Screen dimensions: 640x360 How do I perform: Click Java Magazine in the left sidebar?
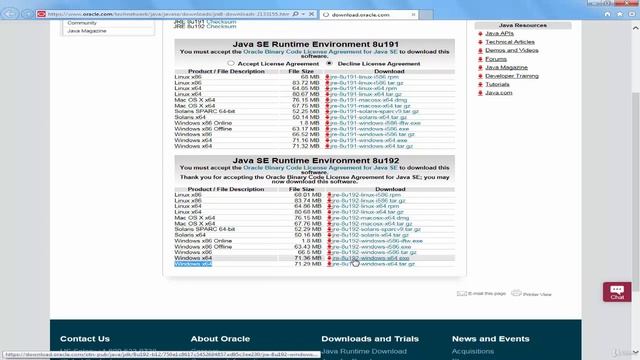coord(87,31)
